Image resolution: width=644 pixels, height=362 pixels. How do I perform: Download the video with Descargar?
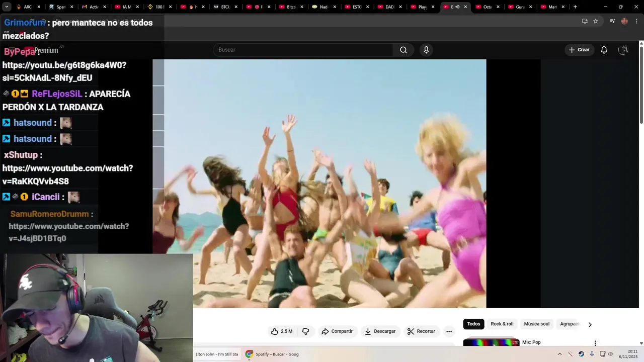pyautogui.click(x=380, y=331)
